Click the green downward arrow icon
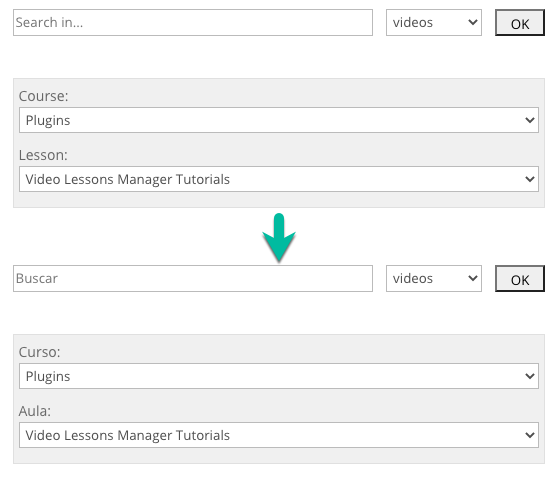 (x=279, y=238)
